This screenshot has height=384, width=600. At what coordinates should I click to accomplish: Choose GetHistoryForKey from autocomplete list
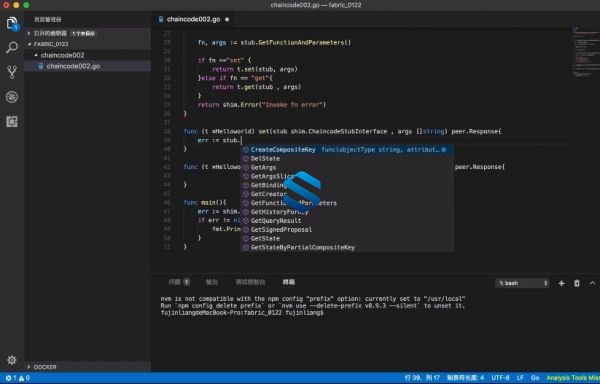click(347, 212)
